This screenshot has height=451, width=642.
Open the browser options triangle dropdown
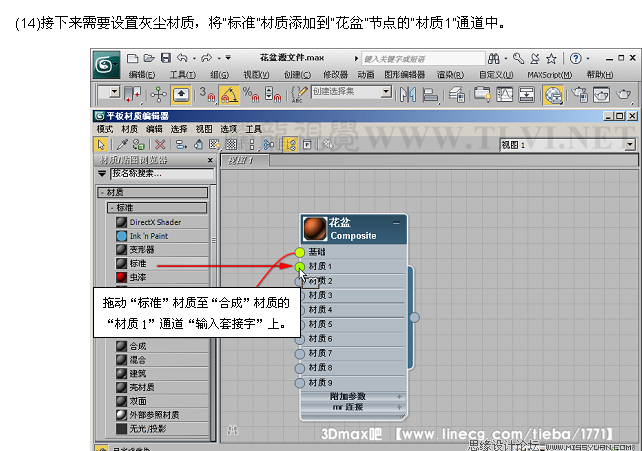point(102,174)
